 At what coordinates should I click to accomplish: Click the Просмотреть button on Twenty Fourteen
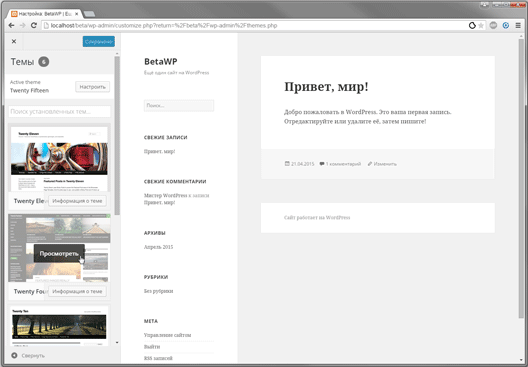pyautogui.click(x=59, y=253)
